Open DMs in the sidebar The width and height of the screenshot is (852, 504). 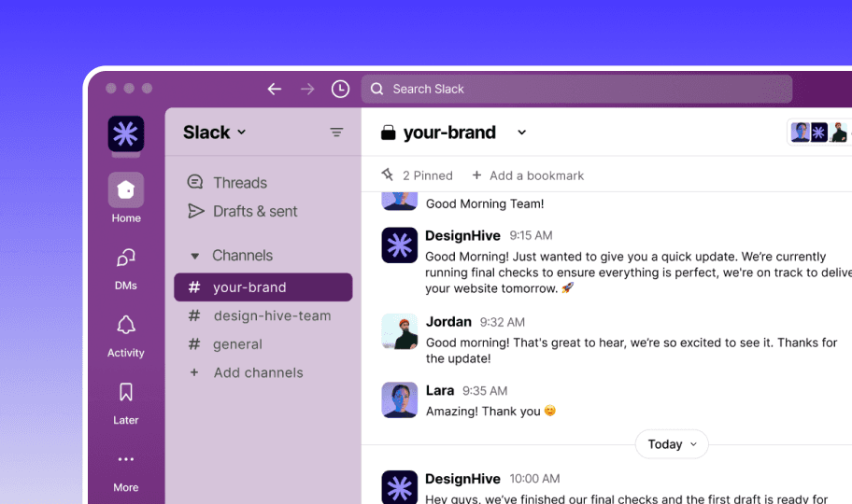126,269
